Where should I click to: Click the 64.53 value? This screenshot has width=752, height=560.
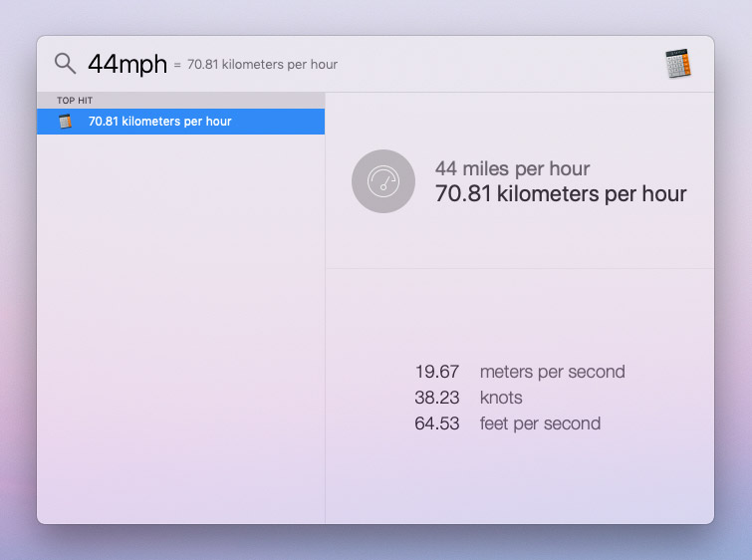437,423
